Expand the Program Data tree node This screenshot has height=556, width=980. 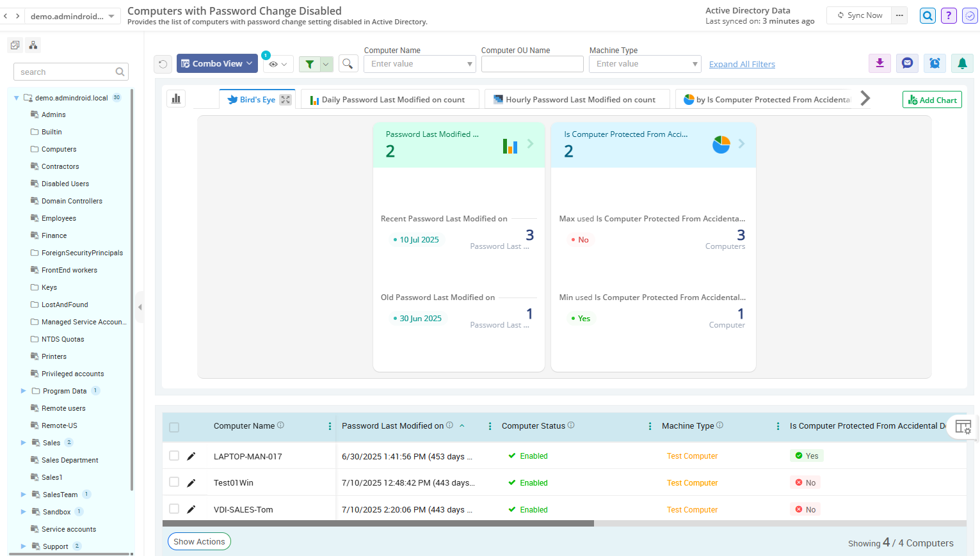[24, 391]
